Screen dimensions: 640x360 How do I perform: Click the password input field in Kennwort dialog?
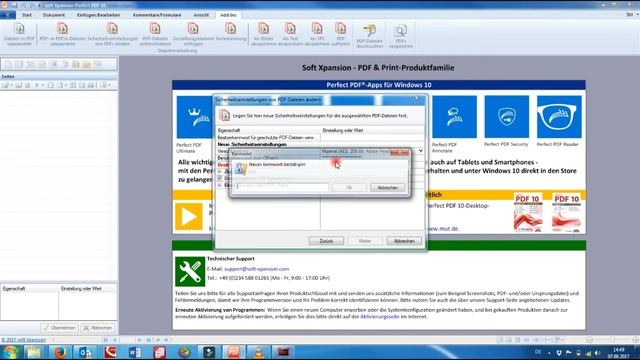282,187
